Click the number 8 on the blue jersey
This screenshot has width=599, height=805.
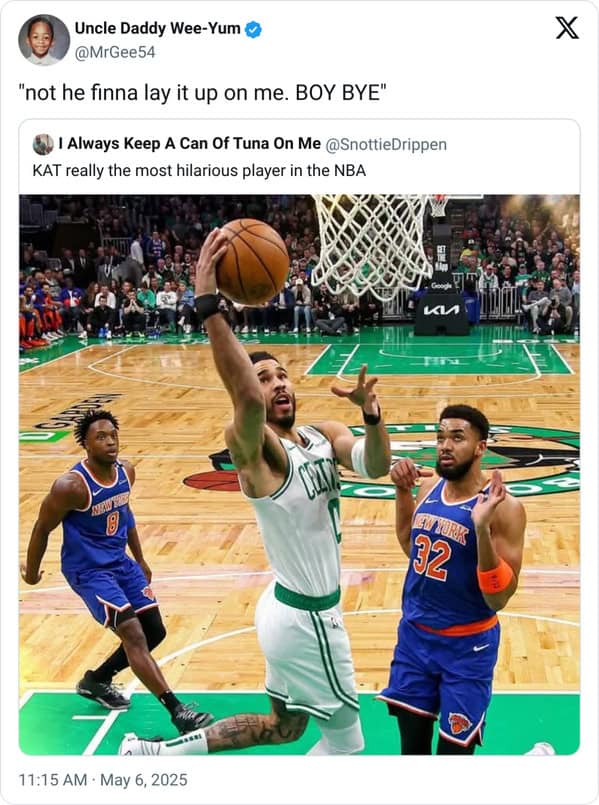112,524
